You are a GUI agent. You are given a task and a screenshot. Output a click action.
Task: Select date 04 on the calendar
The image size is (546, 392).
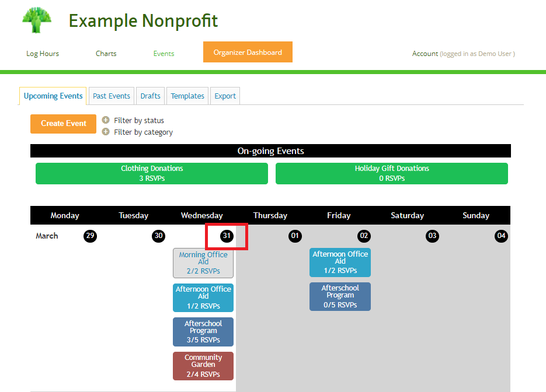click(501, 236)
